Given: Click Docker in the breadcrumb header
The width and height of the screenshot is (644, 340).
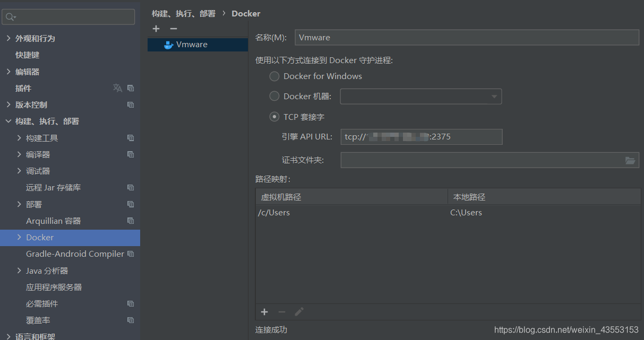Looking at the screenshot, I should click(x=246, y=13).
